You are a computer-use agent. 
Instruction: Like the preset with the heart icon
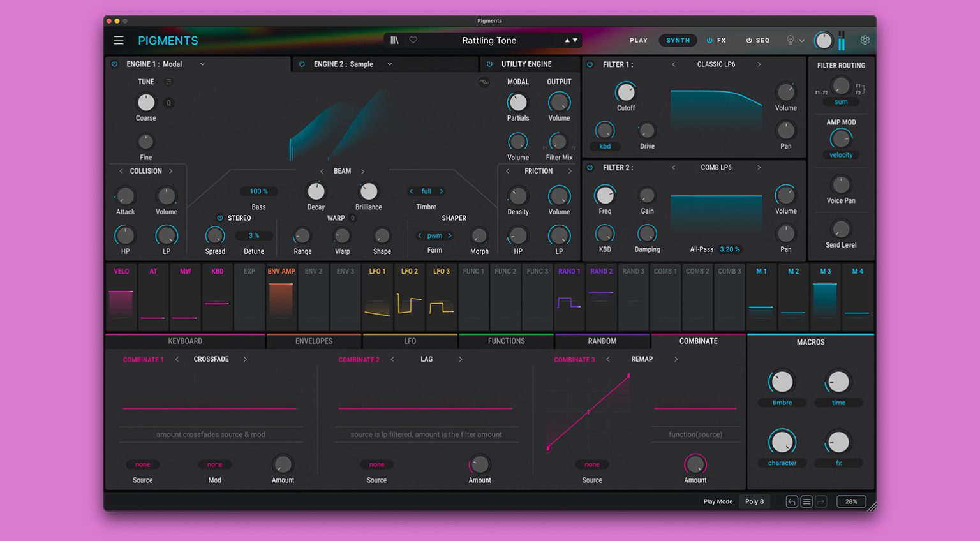(x=413, y=40)
